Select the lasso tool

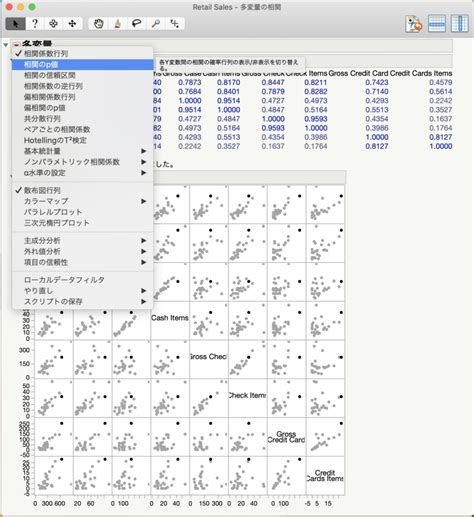pos(136,24)
